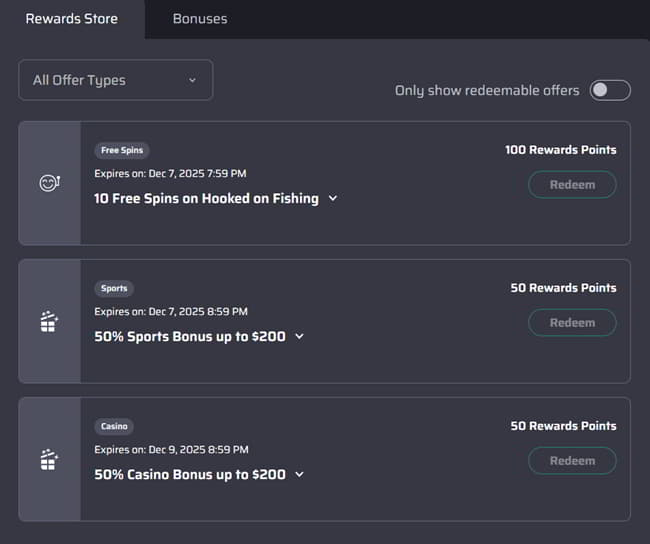Click the gift icon on Casino Bonus offer
The height and width of the screenshot is (544, 650).
pos(49,459)
